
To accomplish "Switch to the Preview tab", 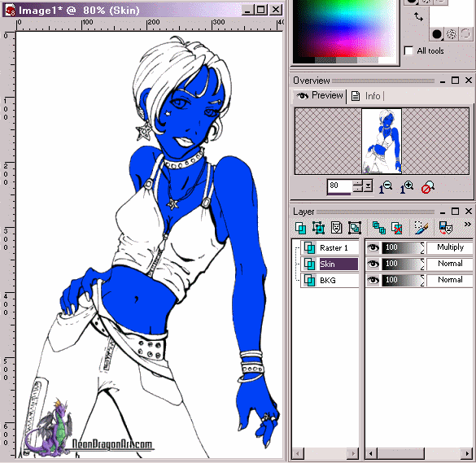I will click(320, 96).
